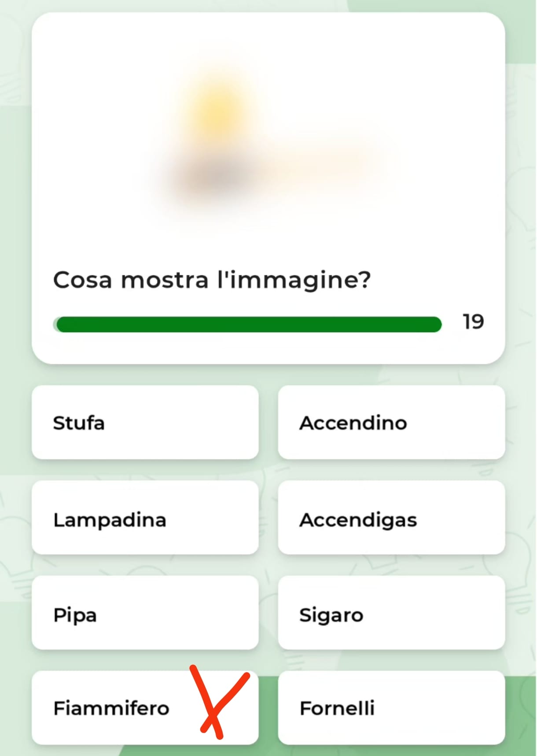Tap the Fornelli label text

tap(337, 708)
